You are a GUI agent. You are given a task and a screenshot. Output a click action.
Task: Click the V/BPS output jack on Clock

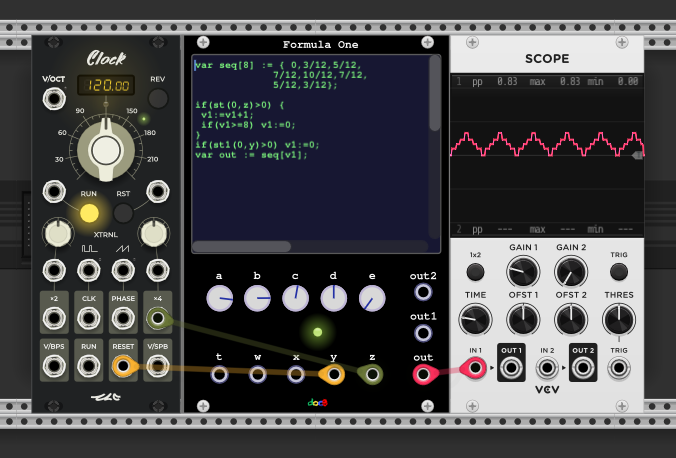(x=54, y=366)
